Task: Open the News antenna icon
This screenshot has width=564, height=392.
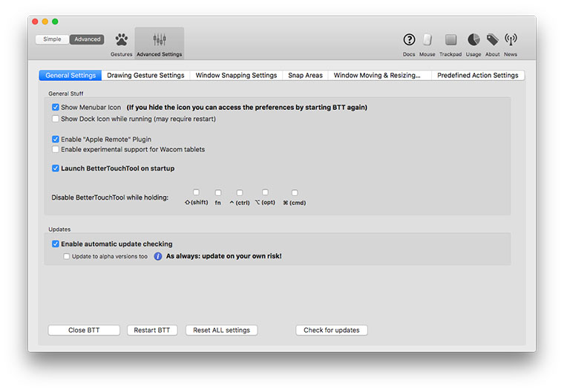Action: click(x=511, y=39)
